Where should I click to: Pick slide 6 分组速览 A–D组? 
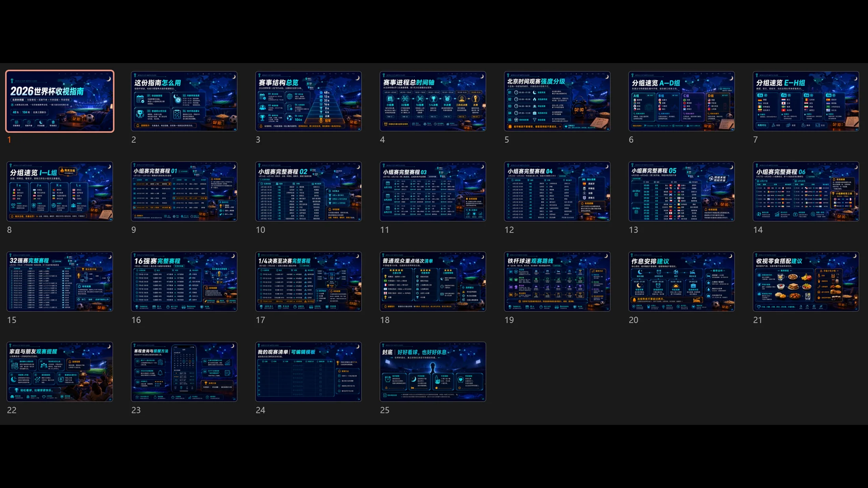coord(681,101)
